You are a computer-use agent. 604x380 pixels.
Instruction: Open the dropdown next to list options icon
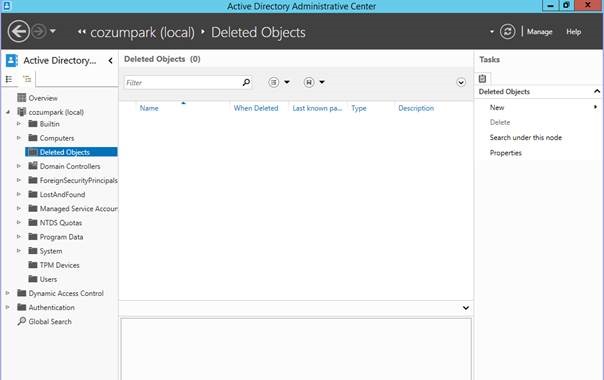coord(287,82)
